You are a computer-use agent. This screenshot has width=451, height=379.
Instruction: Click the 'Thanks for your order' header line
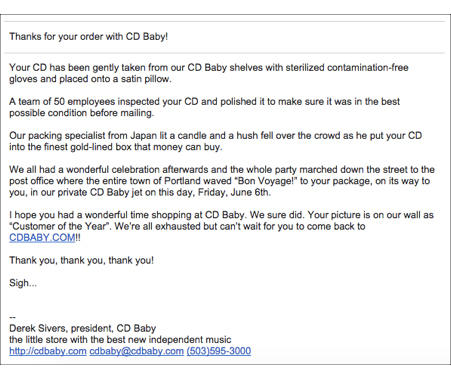click(x=88, y=36)
